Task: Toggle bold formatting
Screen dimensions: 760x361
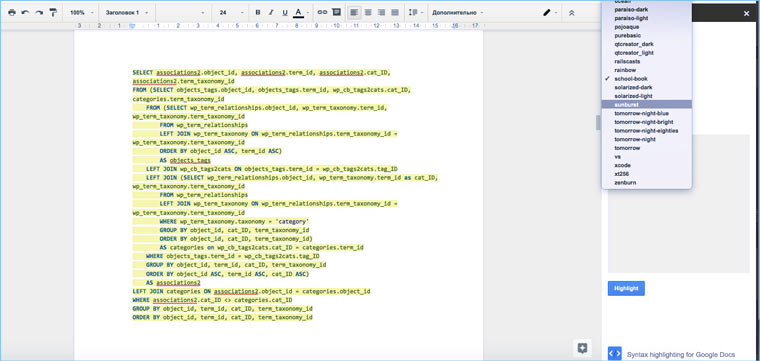Action: 258,13
